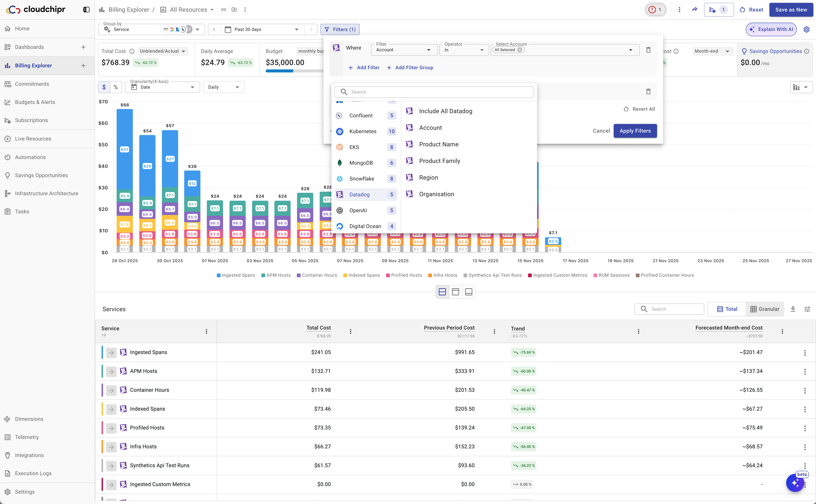Open the page settings gear icon
816x504 pixels.
[806, 29]
